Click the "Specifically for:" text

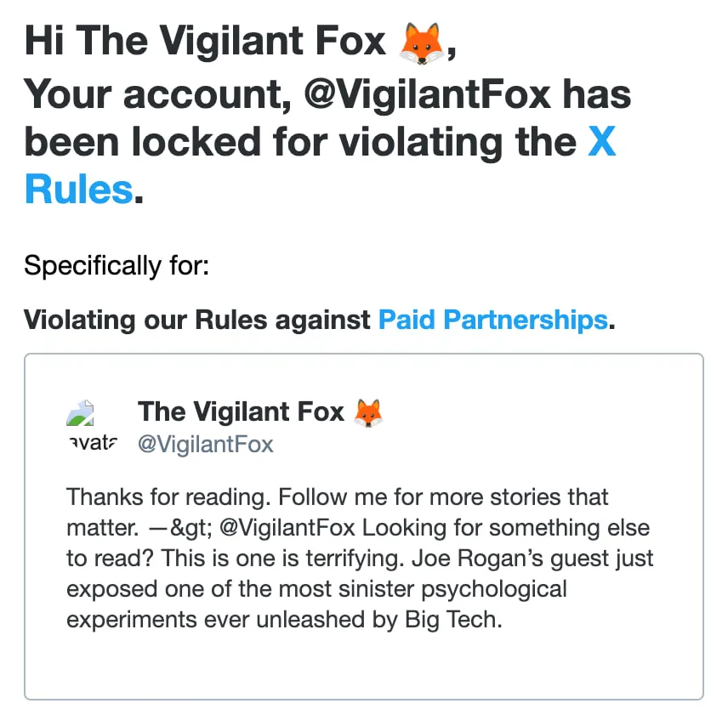(x=116, y=266)
